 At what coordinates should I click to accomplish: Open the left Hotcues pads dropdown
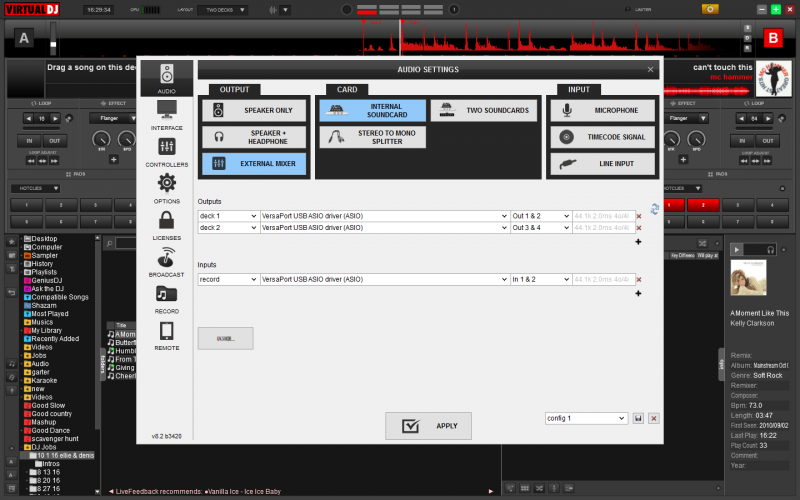(35, 188)
